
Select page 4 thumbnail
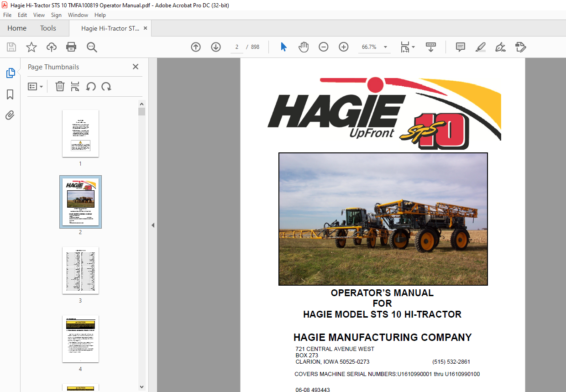coord(80,339)
